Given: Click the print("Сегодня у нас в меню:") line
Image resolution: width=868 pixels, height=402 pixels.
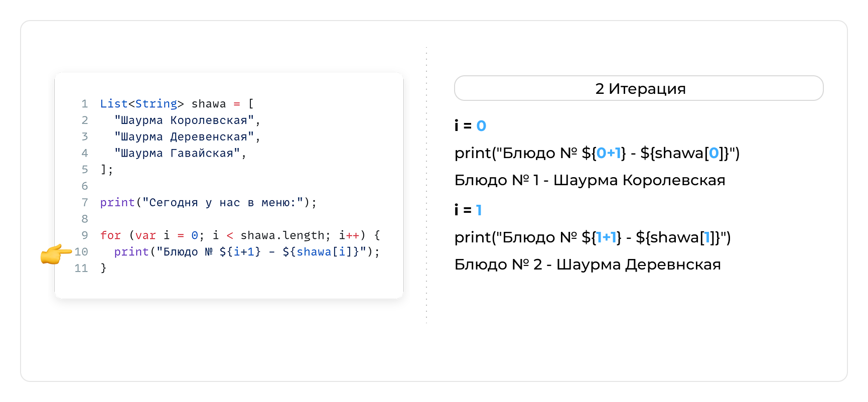Looking at the screenshot, I should pos(208,203).
